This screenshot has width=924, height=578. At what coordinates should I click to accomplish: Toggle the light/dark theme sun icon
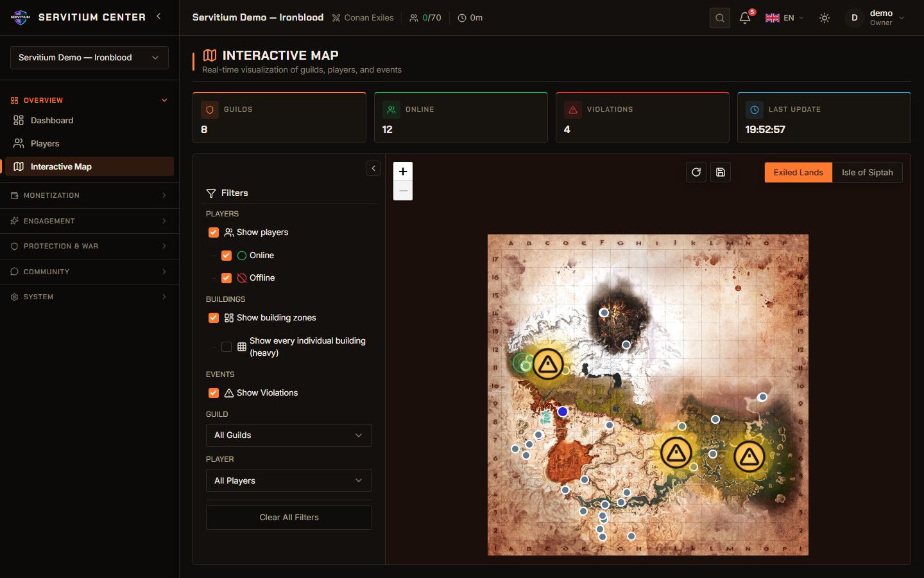pos(825,18)
